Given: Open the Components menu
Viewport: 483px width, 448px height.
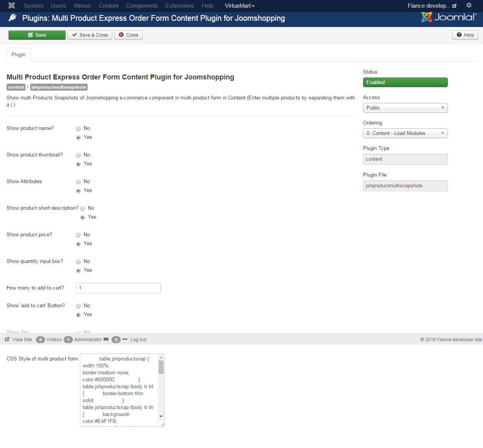Looking at the screenshot, I should [142, 6].
